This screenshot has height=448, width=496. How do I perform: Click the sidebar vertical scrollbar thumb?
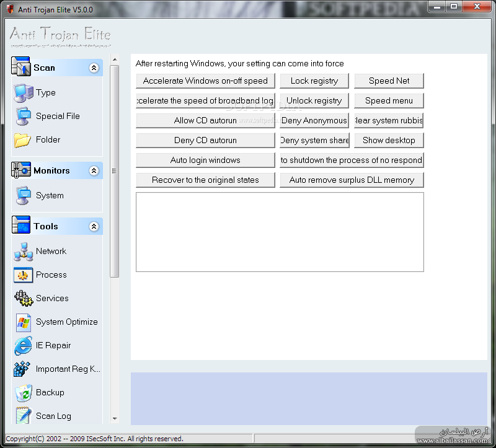[x=115, y=171]
